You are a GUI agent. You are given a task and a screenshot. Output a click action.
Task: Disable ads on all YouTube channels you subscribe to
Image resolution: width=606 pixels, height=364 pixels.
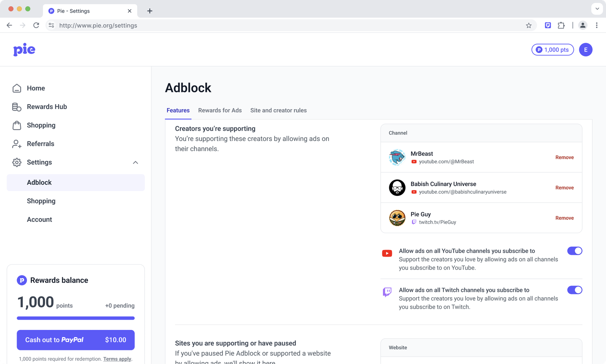point(575,251)
